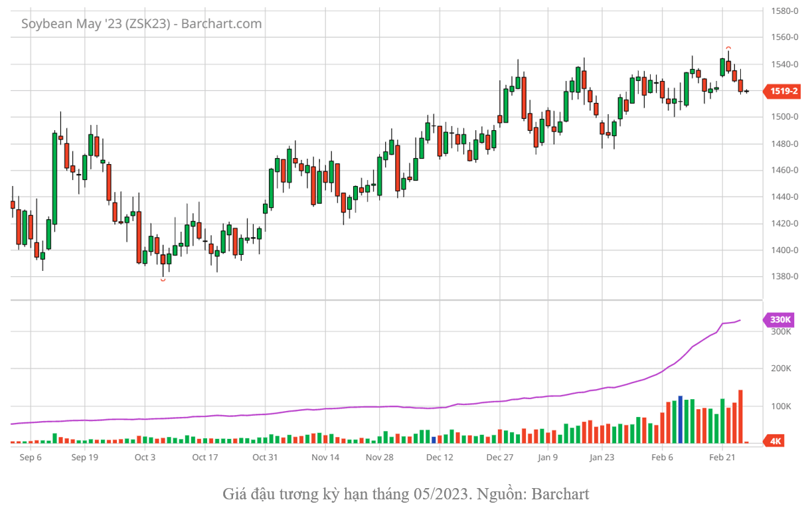The width and height of the screenshot is (812, 510).
Task: Click the 1440-0 price axis label
Action: (x=785, y=197)
